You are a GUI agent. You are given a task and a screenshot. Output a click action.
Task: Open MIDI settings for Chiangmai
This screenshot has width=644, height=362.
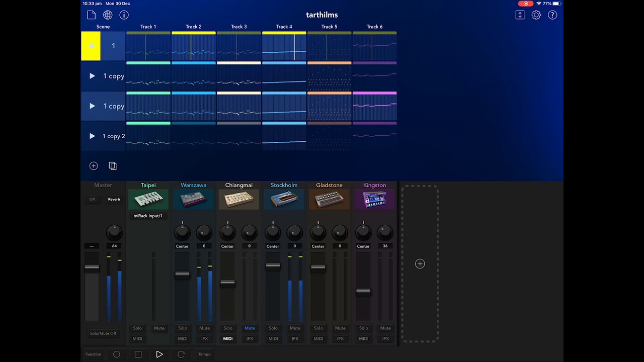pos(228,339)
